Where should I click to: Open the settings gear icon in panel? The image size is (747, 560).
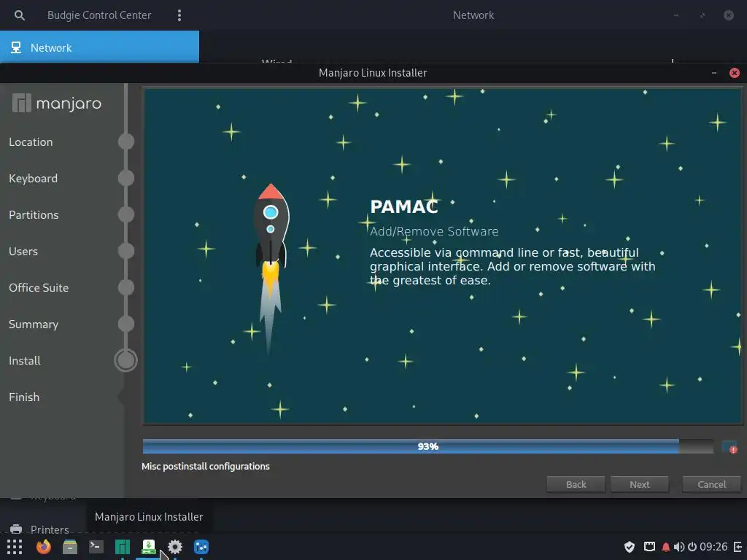[175, 547]
